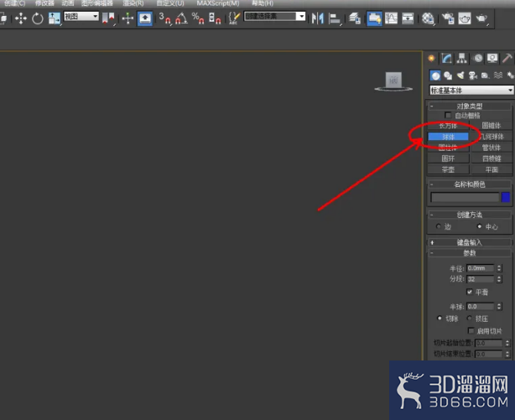Click the blue object color swatch
Screen dimensions: 515x420
tap(506, 197)
